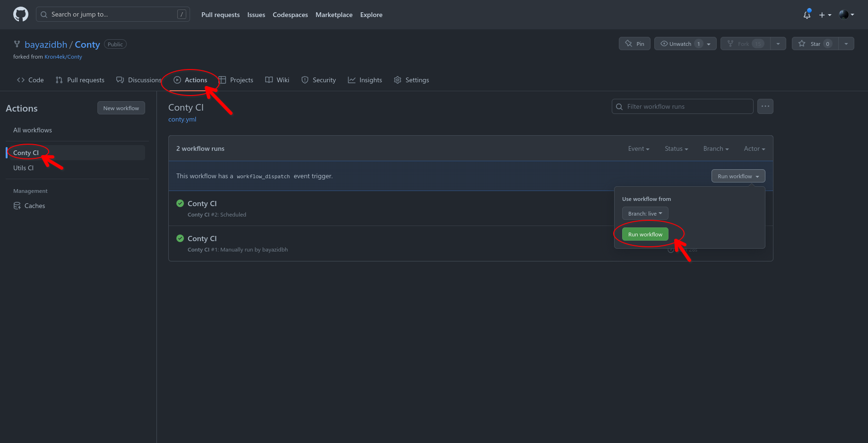Viewport: 868px width, 443px height.
Task: Open Pull requests in top navigation
Action: pos(220,15)
